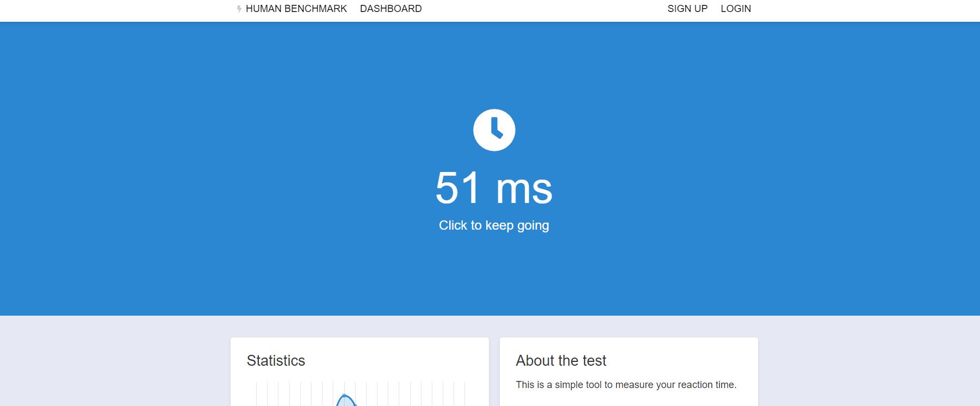The height and width of the screenshot is (406, 980).
Task: Click the Statistics heading
Action: pyautogui.click(x=276, y=361)
